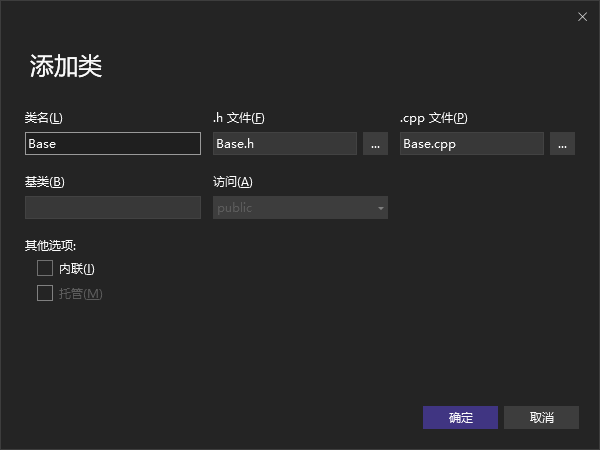600x450 pixels.
Task: Browse for .h file with ellipsis button
Action: 375,143
